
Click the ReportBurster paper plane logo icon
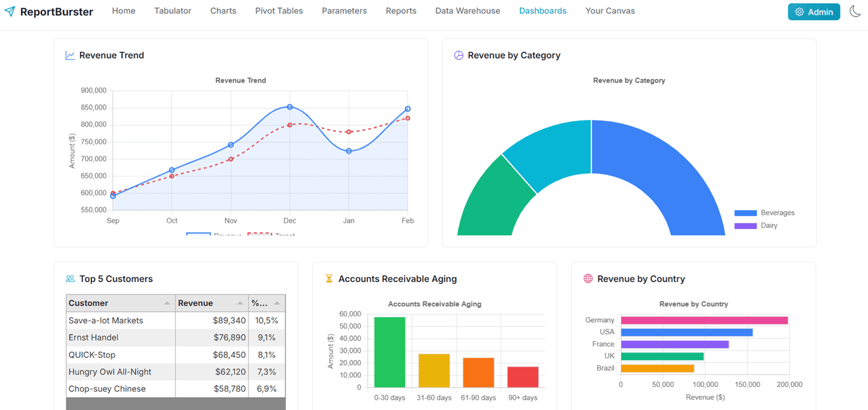coord(11,11)
